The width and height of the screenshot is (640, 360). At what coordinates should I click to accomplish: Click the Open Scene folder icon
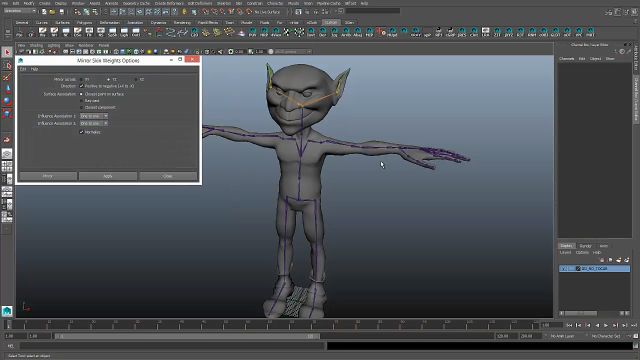click(x=52, y=12)
